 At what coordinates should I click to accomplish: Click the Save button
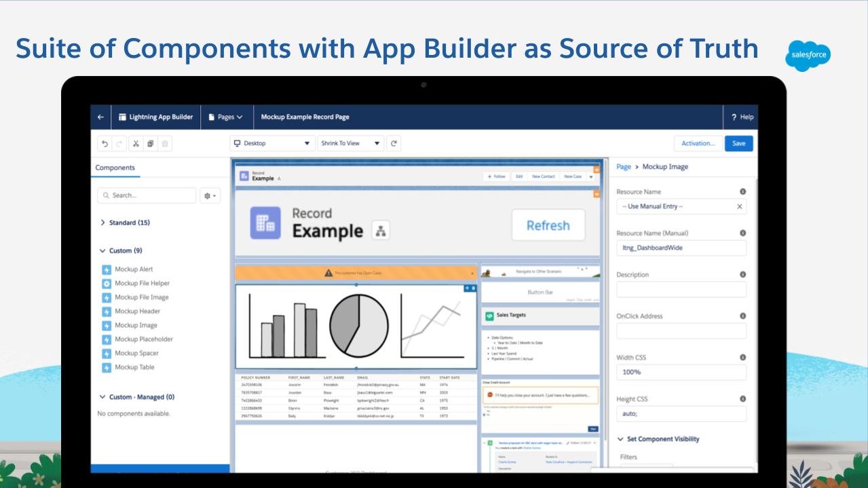click(x=738, y=144)
